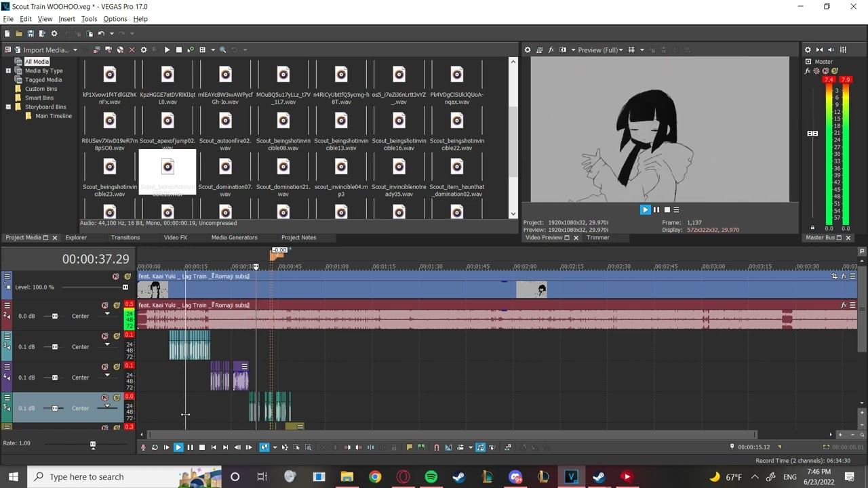The height and width of the screenshot is (488, 868).
Task: Open video preview project settings gear
Action: pyautogui.click(x=528, y=49)
